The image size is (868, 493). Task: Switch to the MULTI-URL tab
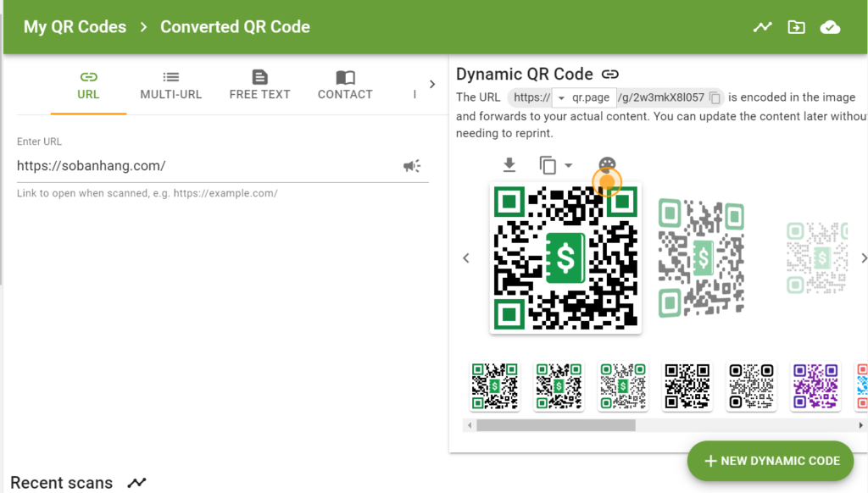pos(171,86)
